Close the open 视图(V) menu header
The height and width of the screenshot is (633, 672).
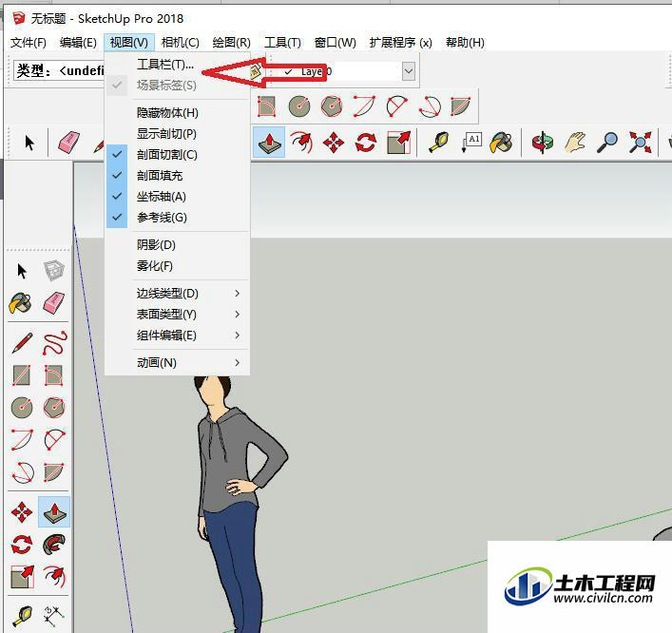pyautogui.click(x=129, y=43)
